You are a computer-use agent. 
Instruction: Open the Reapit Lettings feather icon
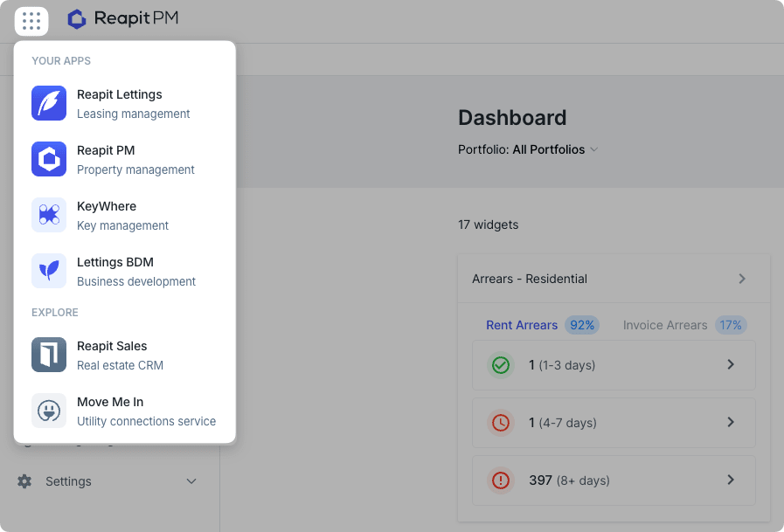click(x=49, y=103)
